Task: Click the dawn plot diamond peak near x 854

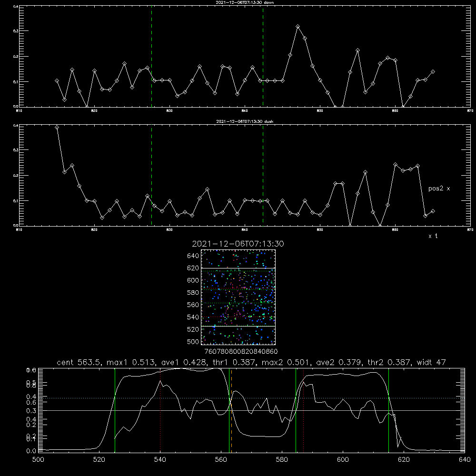Action: (357, 50)
